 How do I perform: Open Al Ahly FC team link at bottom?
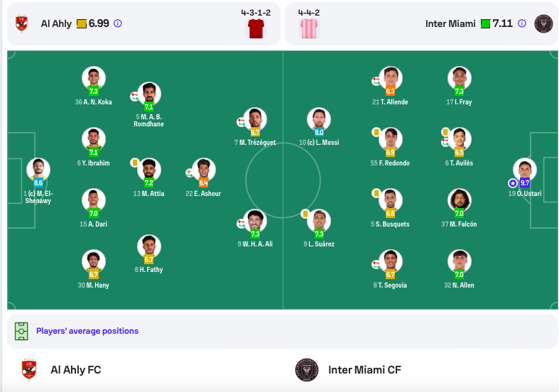[x=75, y=370]
